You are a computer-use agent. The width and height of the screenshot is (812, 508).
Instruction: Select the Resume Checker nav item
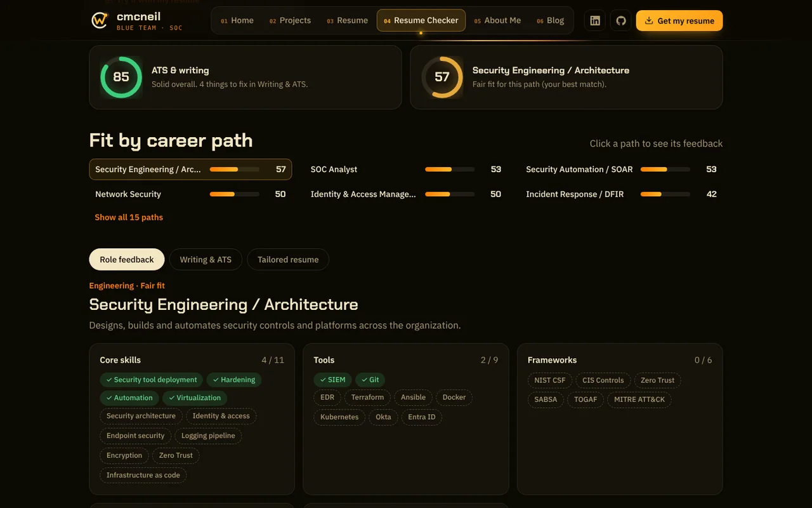coord(421,20)
